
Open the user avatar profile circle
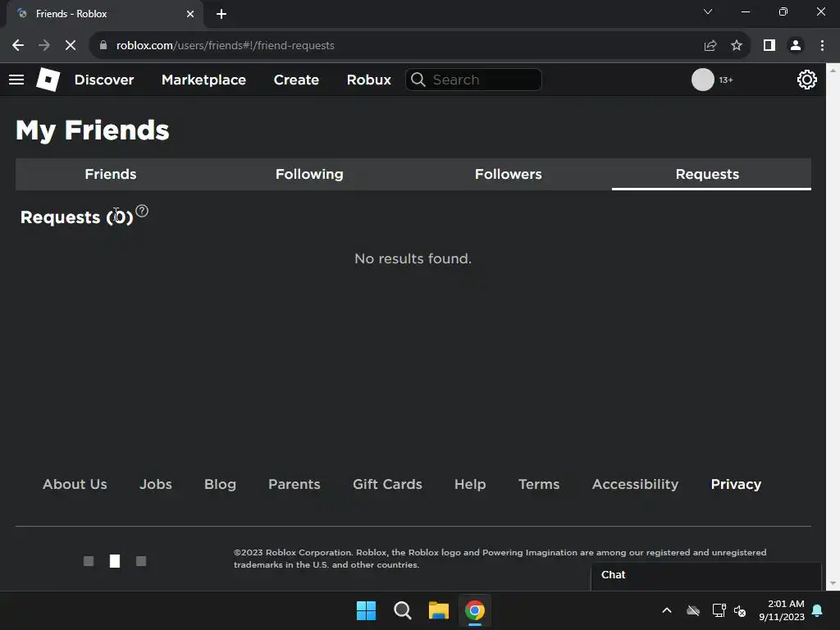tap(702, 80)
